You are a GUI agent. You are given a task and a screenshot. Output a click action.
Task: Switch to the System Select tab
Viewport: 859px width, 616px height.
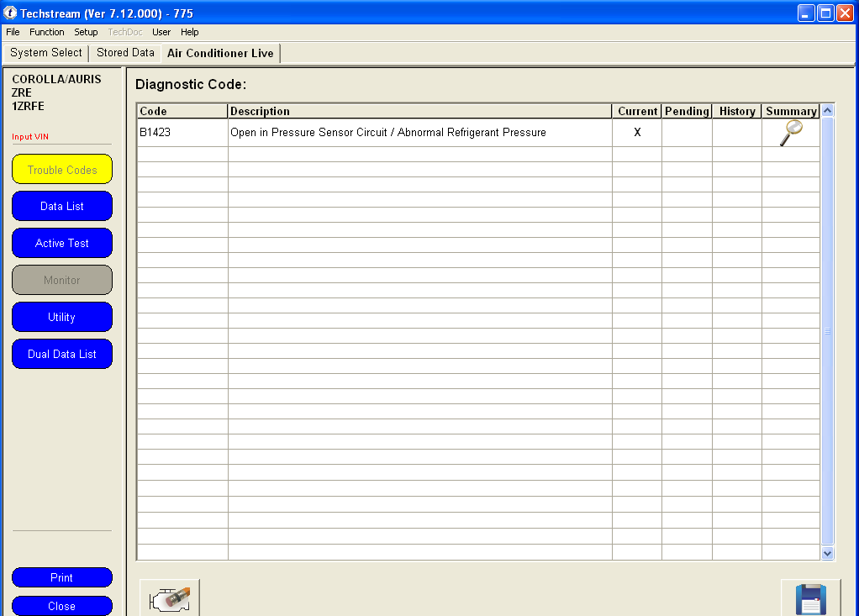click(46, 53)
